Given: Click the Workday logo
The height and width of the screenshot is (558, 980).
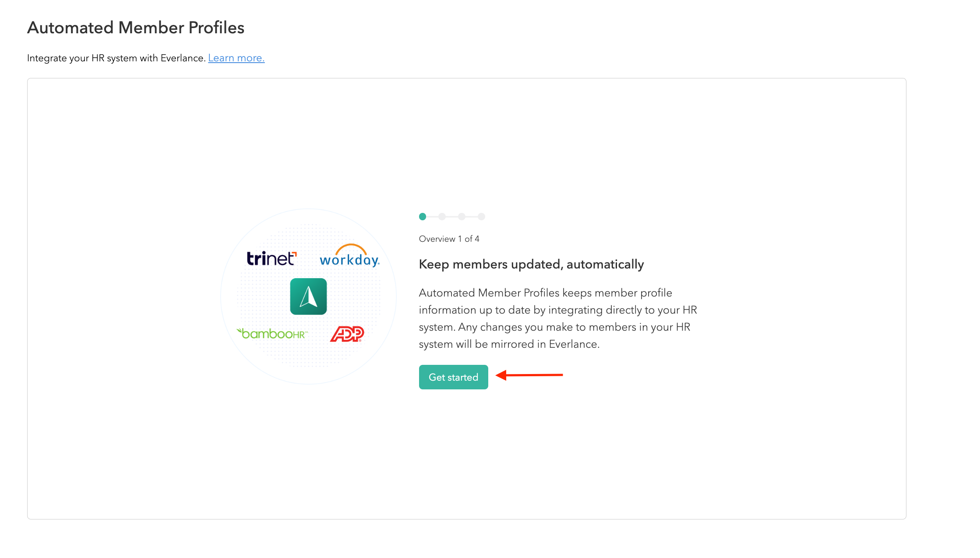Looking at the screenshot, I should pos(349,257).
